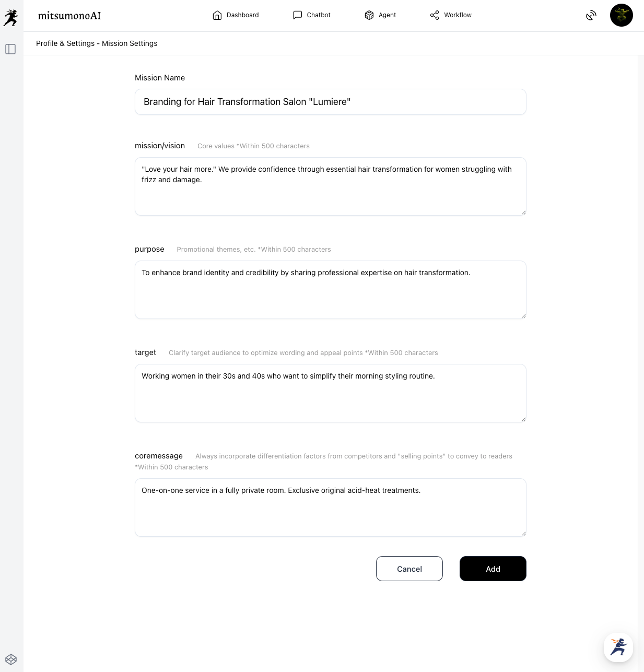This screenshot has width=644, height=672.
Task: Click the Workflow nodes icon
Action: 435,15
